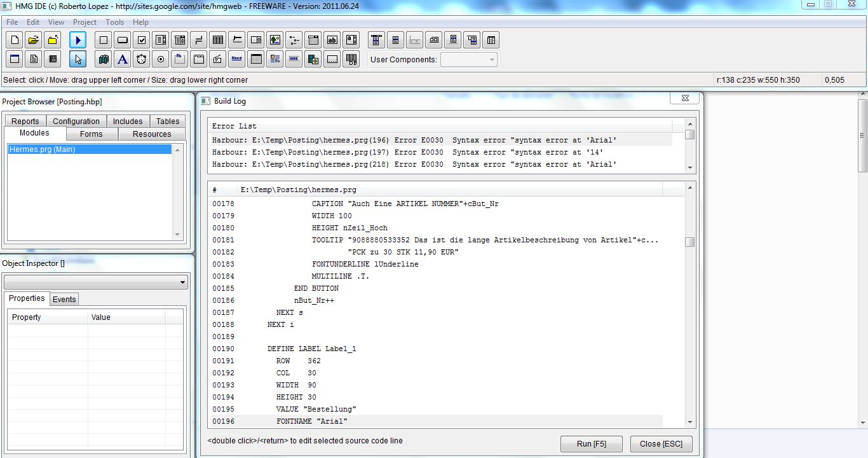Choose the Image control icon
Screen dimensions: 868x458
tap(275, 40)
